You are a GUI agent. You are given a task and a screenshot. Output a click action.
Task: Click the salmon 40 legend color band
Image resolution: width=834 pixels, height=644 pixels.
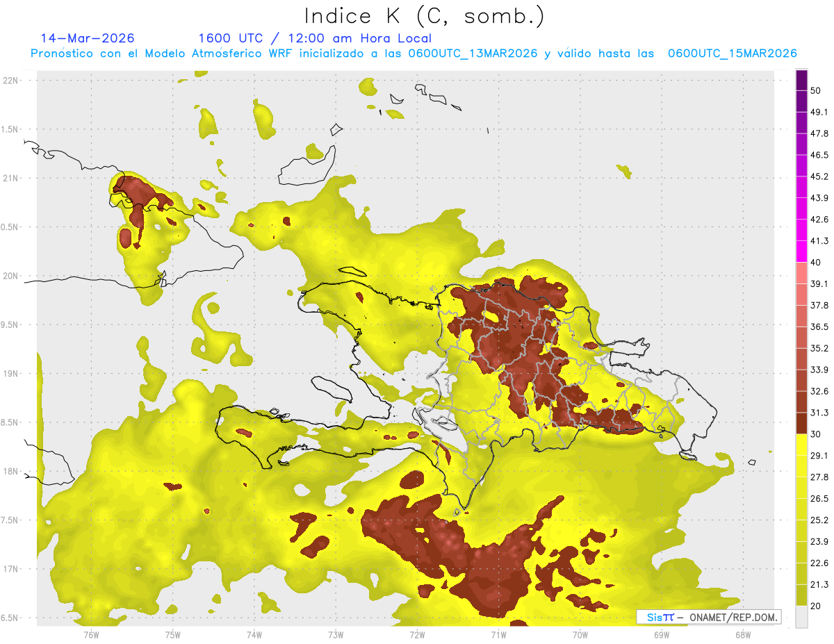point(801,273)
